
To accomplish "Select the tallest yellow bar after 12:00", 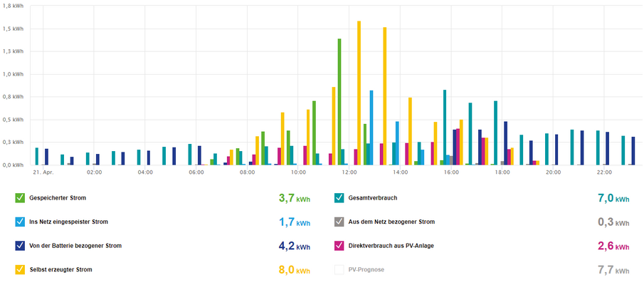I will 359,93.
